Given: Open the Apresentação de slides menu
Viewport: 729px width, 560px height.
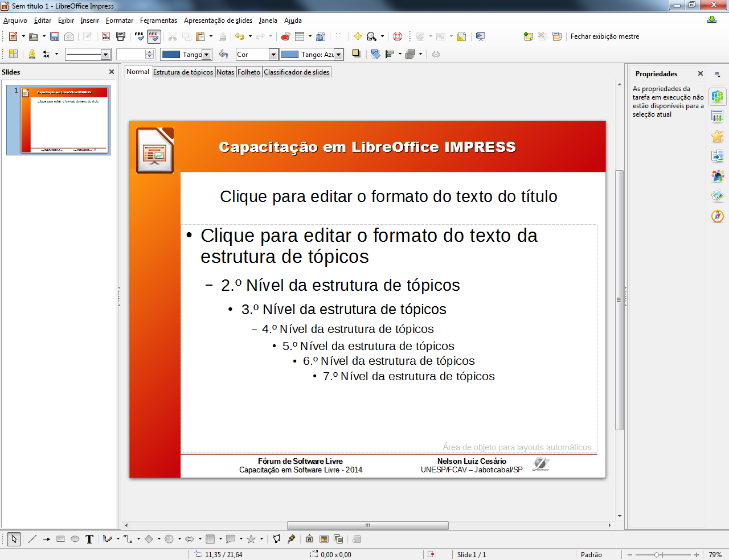Looking at the screenshot, I should [218, 20].
